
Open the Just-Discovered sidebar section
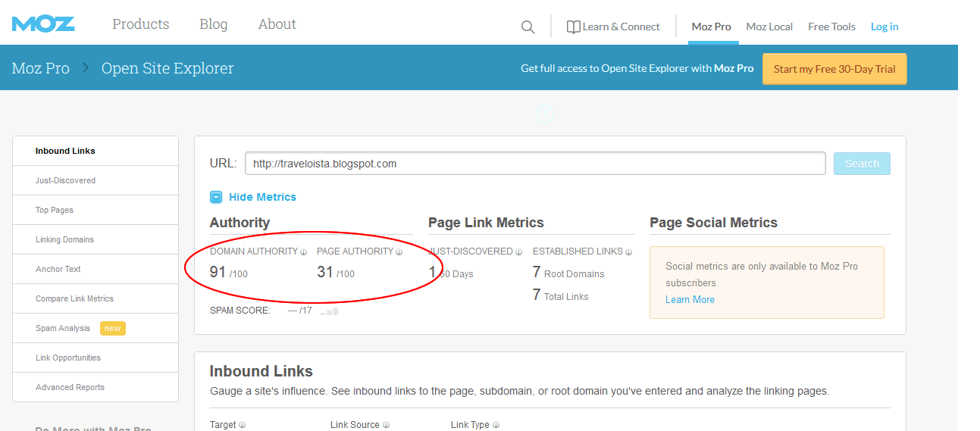pos(65,180)
